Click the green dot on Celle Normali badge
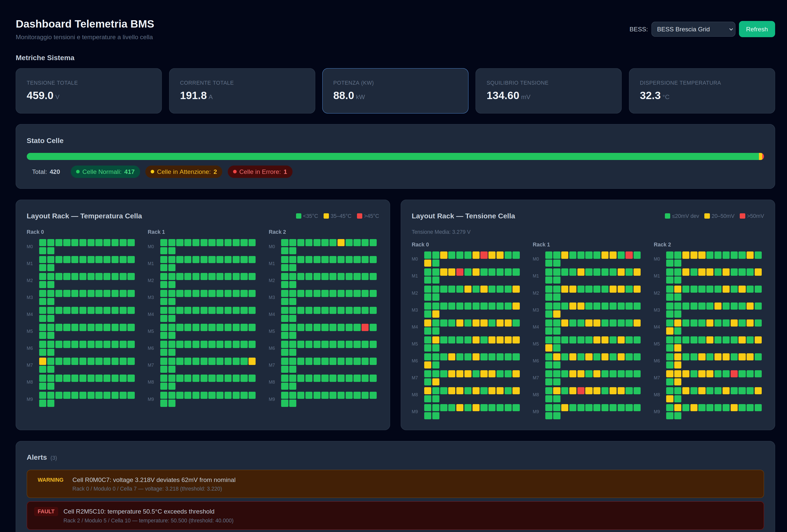 pyautogui.click(x=78, y=172)
